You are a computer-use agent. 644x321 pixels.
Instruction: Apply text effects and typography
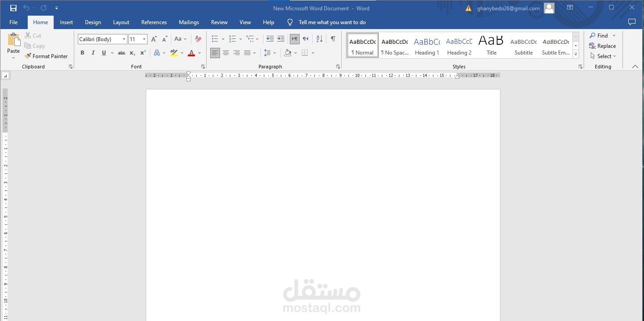(x=157, y=53)
